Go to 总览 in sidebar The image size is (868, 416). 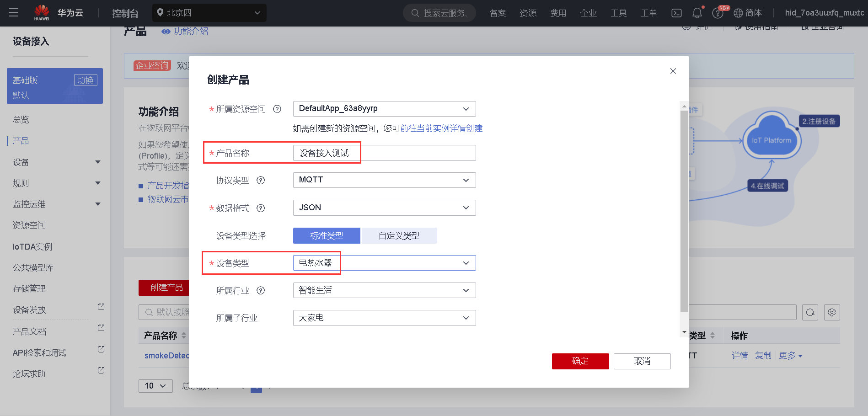tap(21, 120)
